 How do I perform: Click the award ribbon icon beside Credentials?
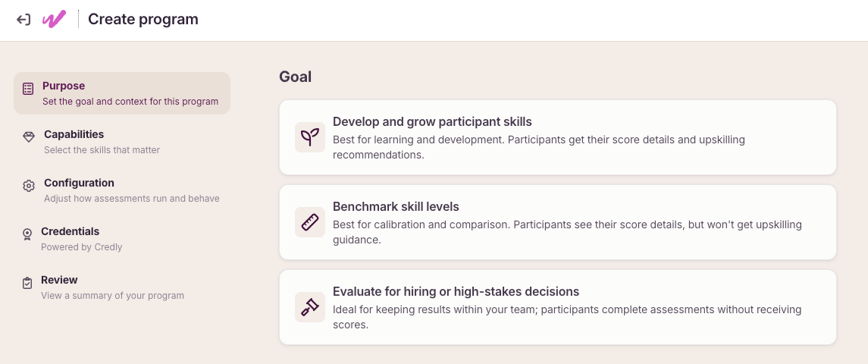[x=27, y=234]
